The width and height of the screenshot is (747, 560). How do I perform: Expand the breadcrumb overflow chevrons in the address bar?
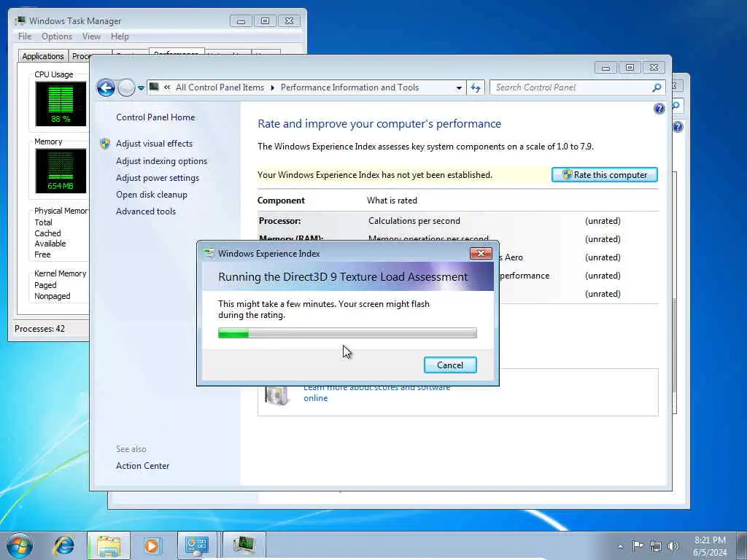tap(167, 87)
